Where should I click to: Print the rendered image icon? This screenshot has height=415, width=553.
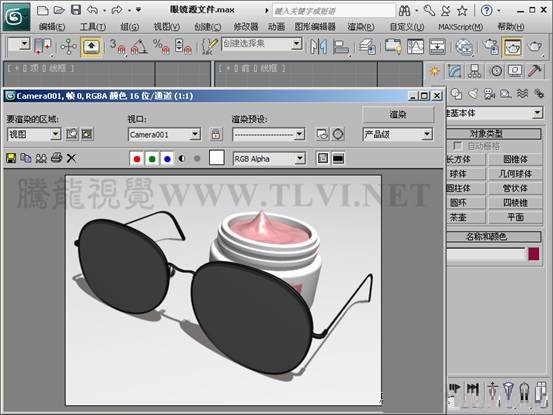click(x=56, y=158)
